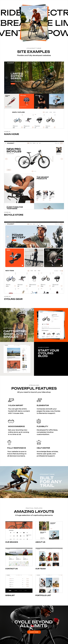Click Captivating Shop Lists & Singles banner
The image size is (68, 644).
(17, 325)
